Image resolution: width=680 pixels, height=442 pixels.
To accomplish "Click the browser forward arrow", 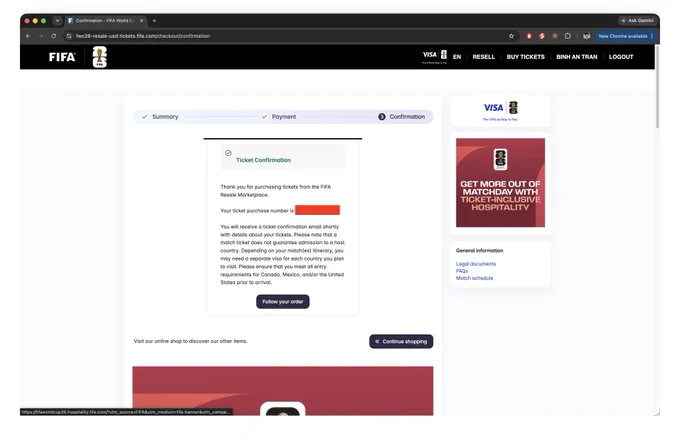I will [41, 36].
